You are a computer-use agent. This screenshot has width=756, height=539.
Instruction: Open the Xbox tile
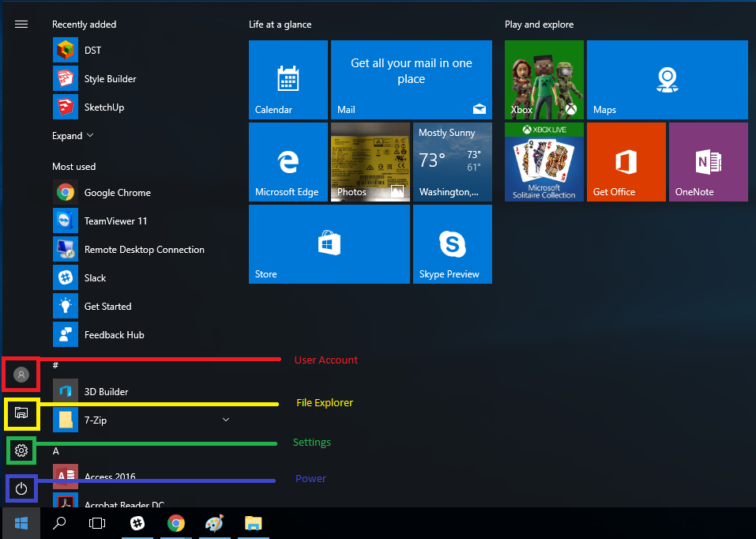[543, 80]
